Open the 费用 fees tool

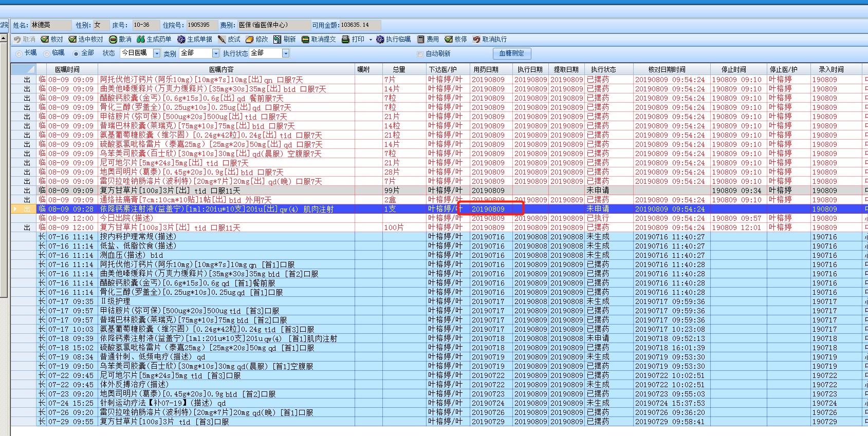pos(428,40)
